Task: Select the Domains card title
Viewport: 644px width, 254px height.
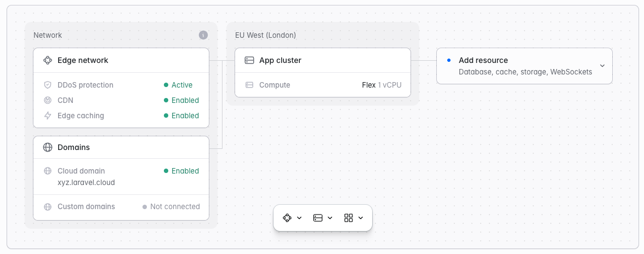Action: (73, 147)
